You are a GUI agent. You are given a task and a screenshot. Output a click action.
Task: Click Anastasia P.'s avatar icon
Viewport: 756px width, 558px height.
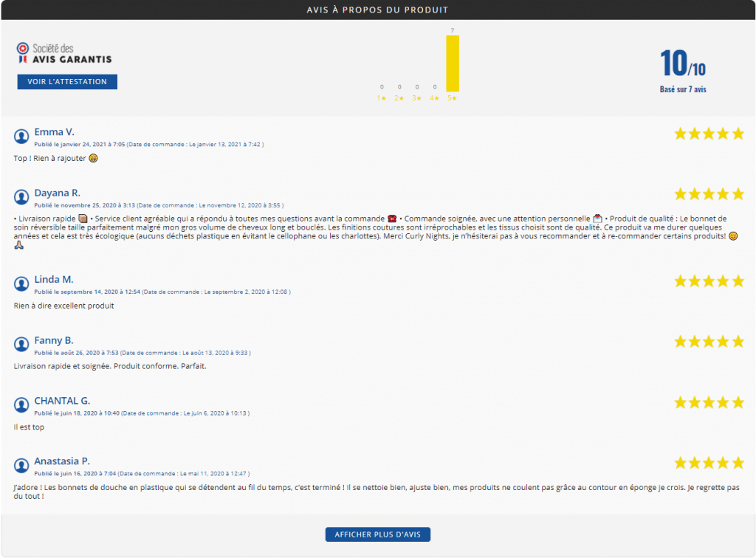21,466
